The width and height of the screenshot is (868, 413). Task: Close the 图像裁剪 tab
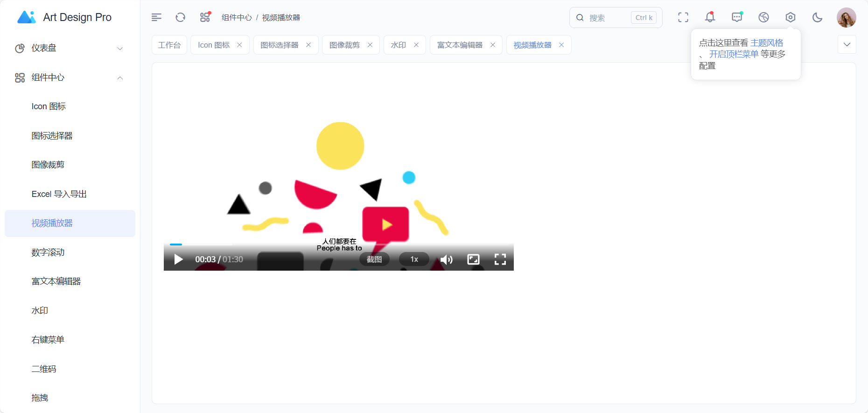point(370,45)
